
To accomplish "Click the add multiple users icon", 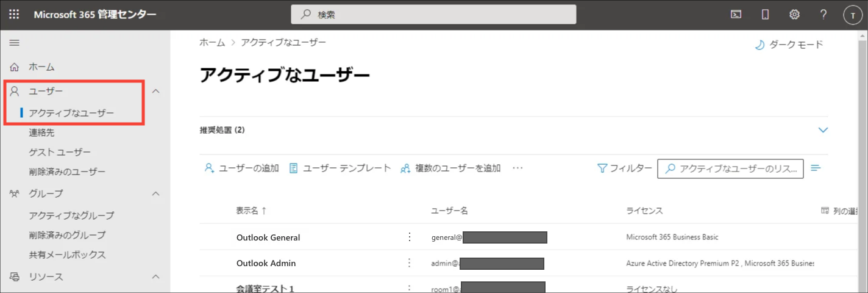I will 405,168.
